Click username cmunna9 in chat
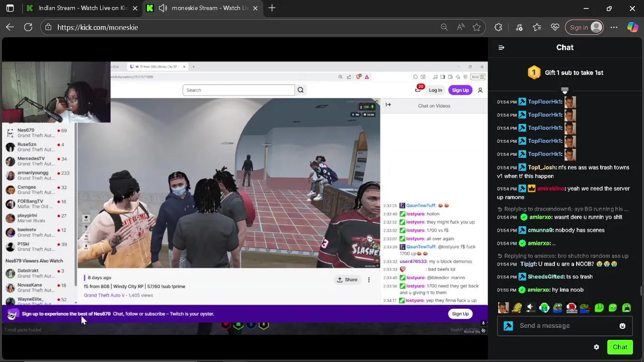This screenshot has height=362, width=644. (540, 230)
